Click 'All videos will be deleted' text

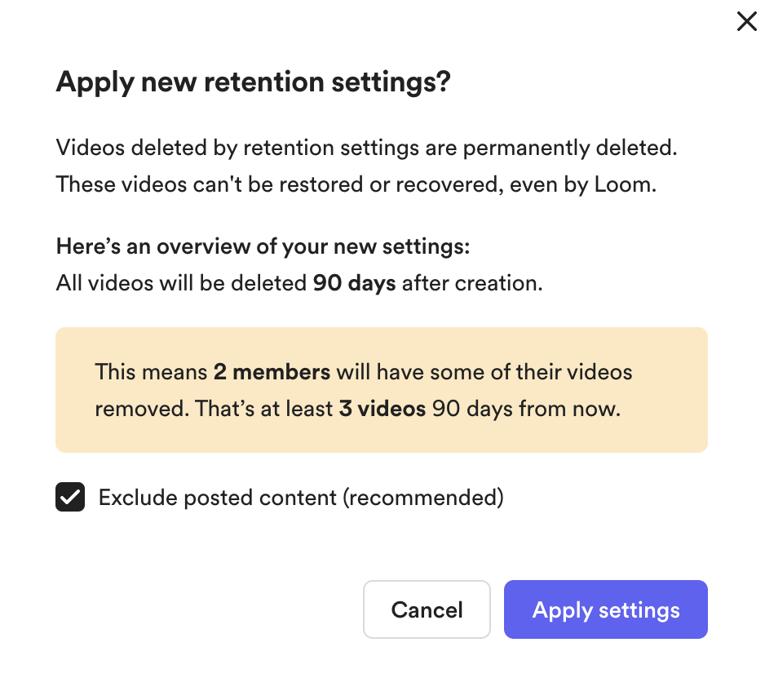click(x=182, y=283)
